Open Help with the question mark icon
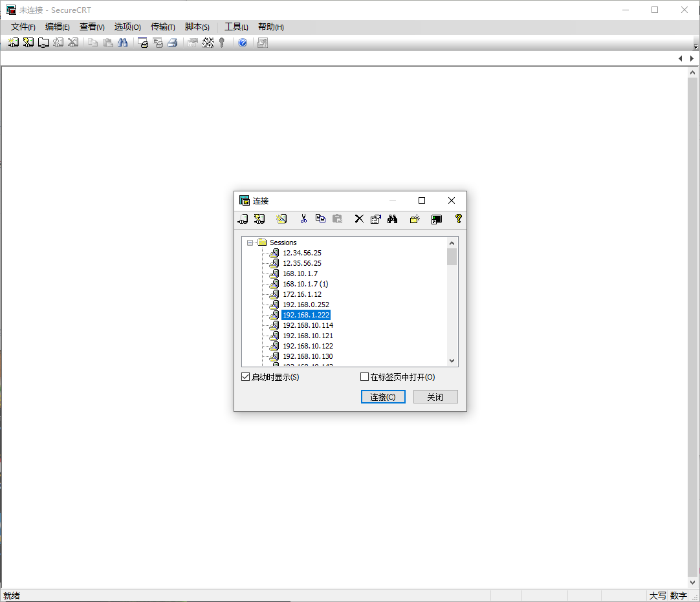The height and width of the screenshot is (602, 700). click(459, 219)
